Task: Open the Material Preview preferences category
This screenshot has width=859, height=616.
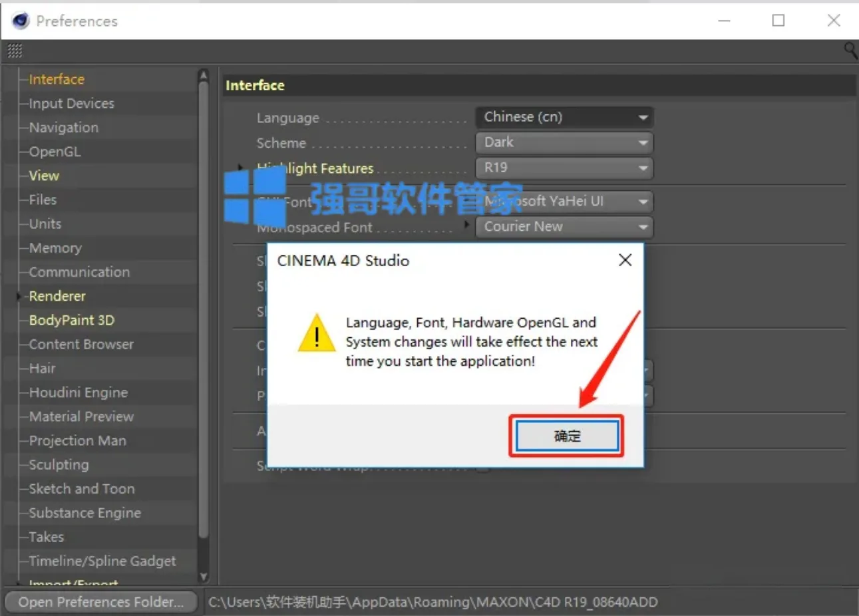Action: click(x=81, y=416)
